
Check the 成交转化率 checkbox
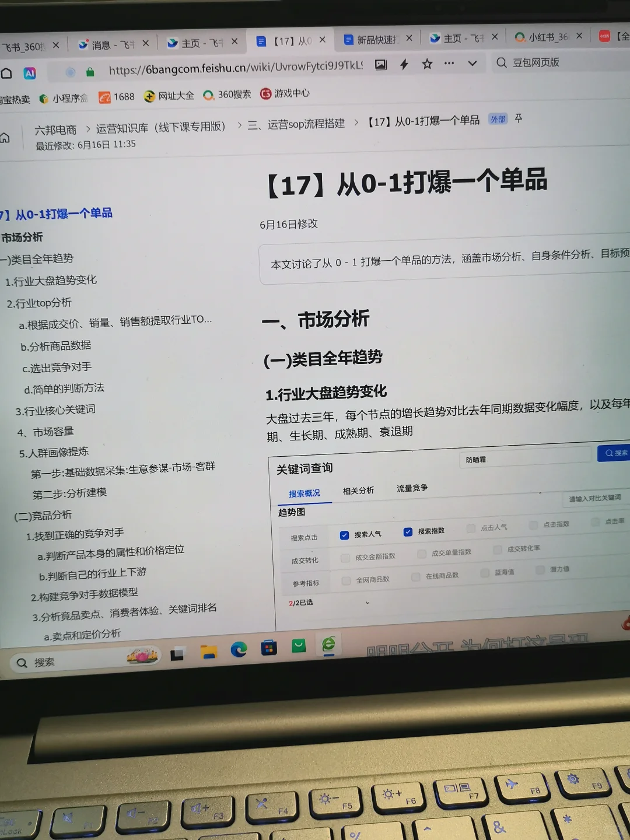(498, 549)
